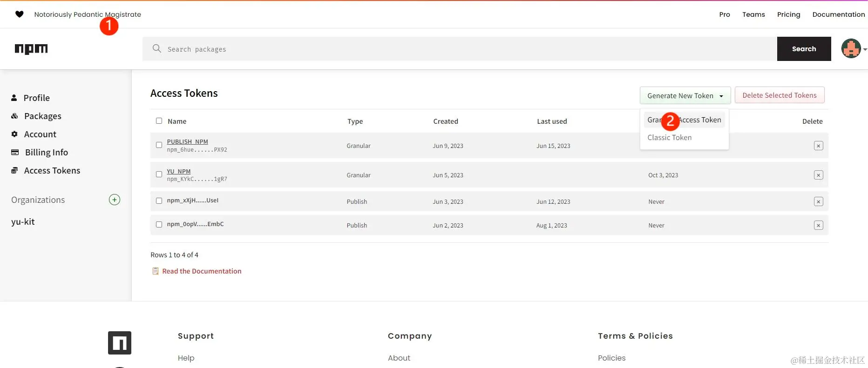868x368 pixels.
Task: Delete the PUBLISH_NPM token via X icon
Action: 818,146
